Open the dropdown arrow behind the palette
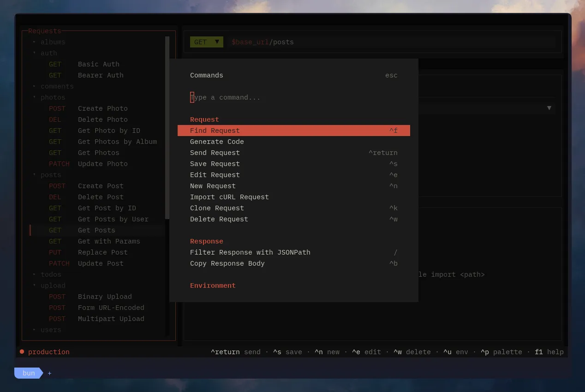This screenshot has height=392, width=585. [549, 108]
